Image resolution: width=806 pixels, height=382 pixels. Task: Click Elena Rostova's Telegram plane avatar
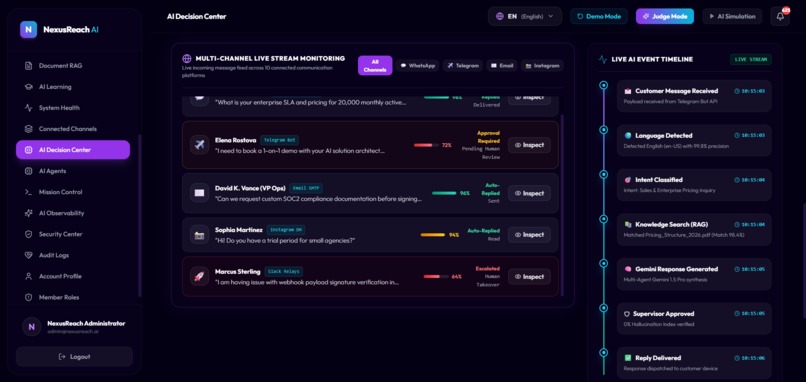199,145
